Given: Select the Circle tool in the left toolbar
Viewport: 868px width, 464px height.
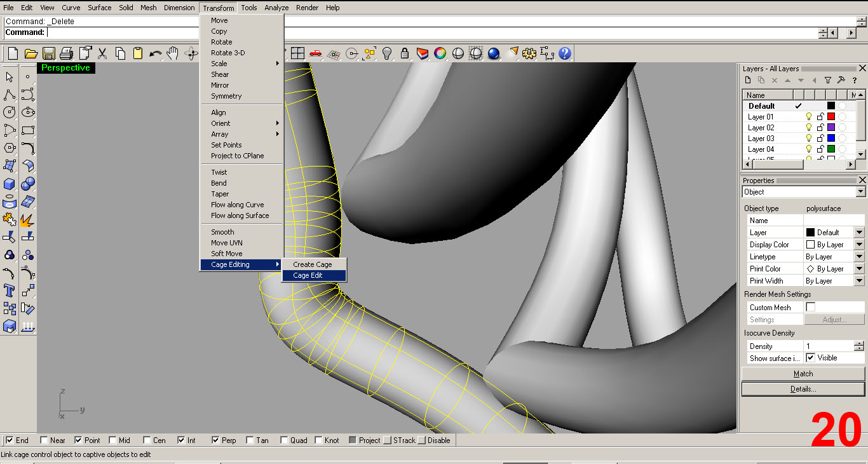Looking at the screenshot, I should click(10, 113).
